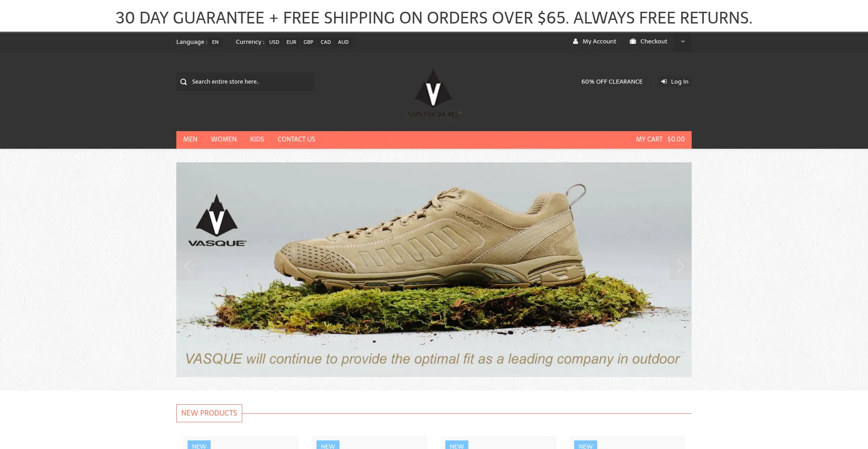Go to the CONTACT US page
The width and height of the screenshot is (868, 449).
[296, 139]
